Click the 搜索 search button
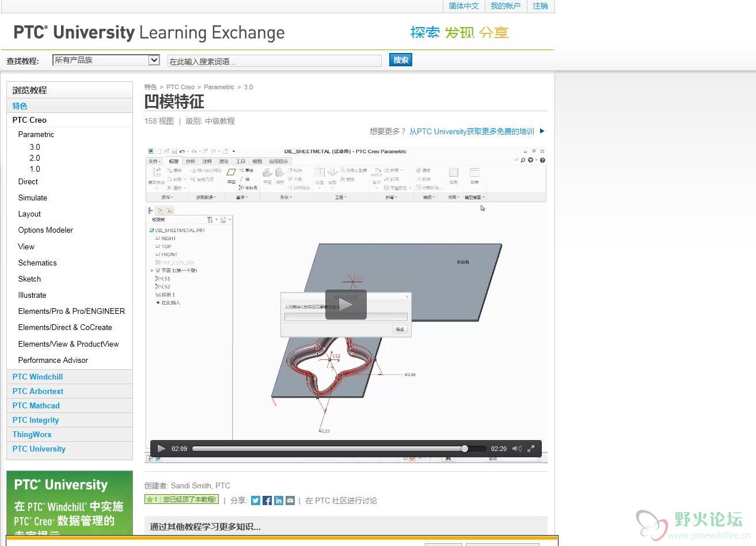 [x=401, y=60]
